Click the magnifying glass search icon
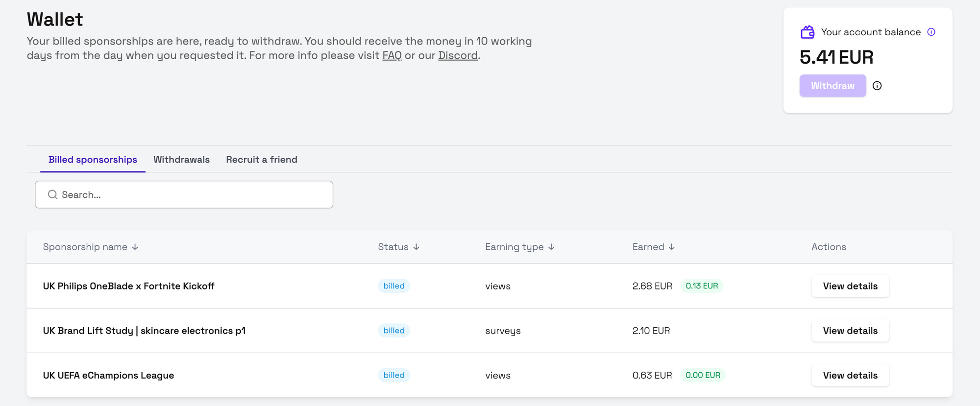Image resolution: width=980 pixels, height=406 pixels. pyautogui.click(x=52, y=195)
